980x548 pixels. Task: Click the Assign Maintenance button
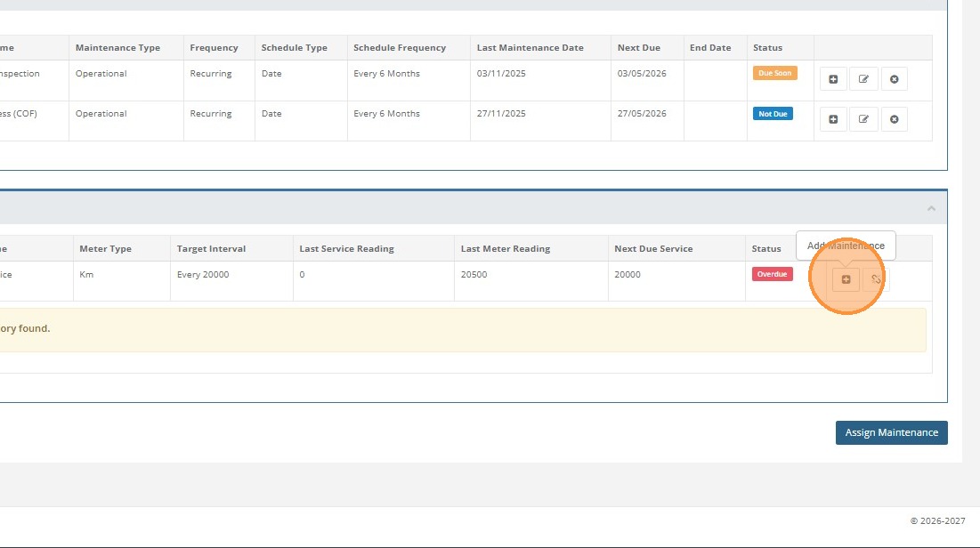[891, 432]
